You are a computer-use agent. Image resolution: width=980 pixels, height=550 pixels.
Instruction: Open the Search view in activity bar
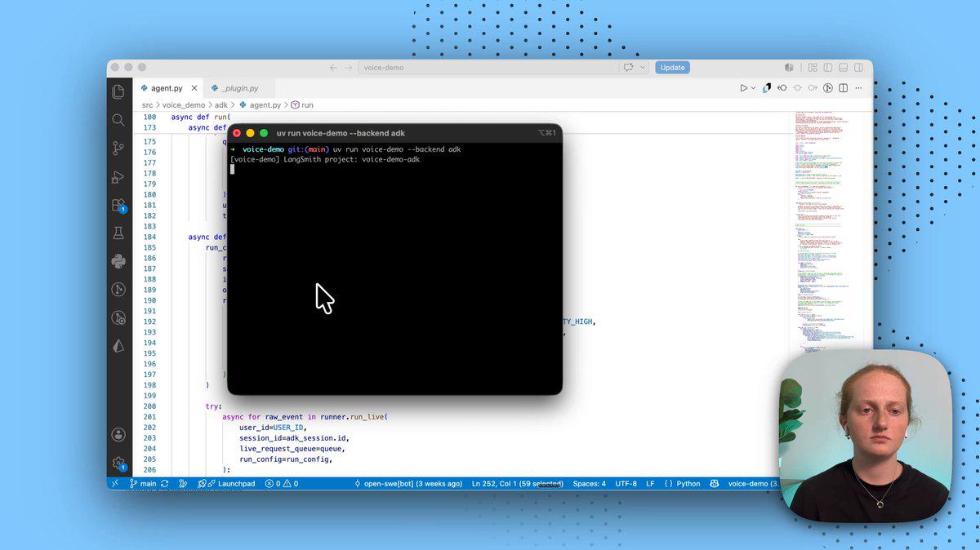[x=118, y=120]
